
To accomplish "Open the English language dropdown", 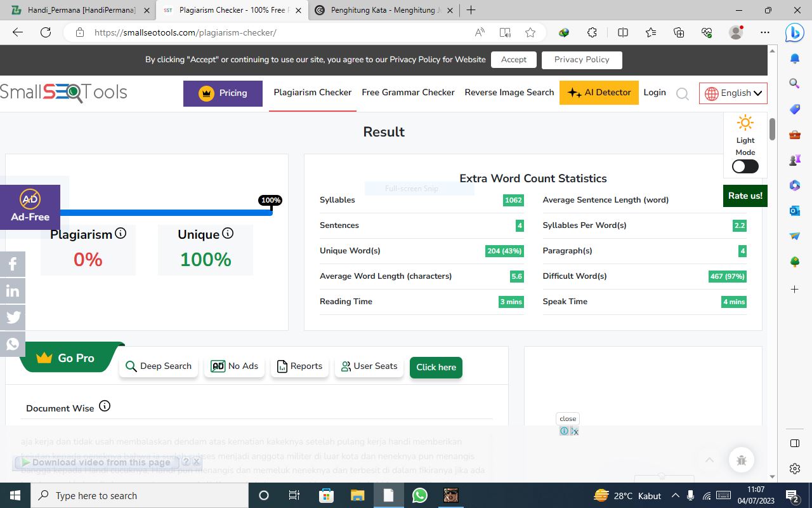I will (x=733, y=93).
